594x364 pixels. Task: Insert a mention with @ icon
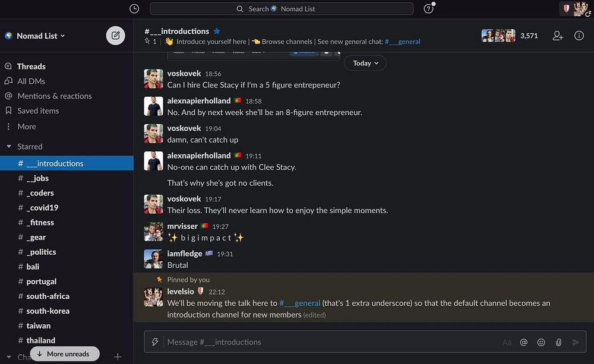(x=523, y=343)
